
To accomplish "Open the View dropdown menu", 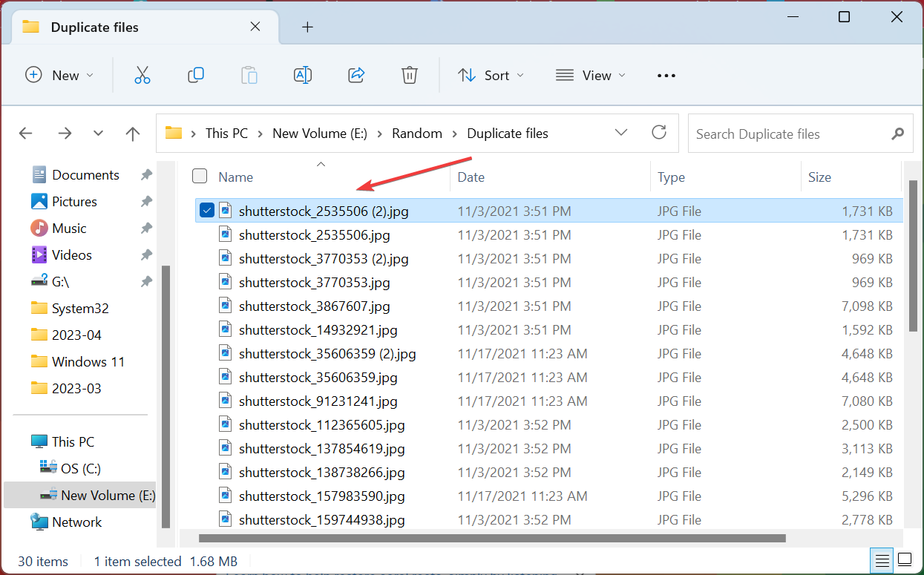I will (591, 75).
